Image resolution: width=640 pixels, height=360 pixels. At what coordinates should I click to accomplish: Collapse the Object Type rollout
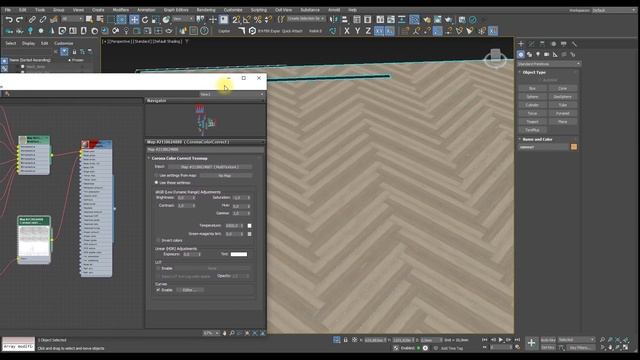tap(520, 72)
